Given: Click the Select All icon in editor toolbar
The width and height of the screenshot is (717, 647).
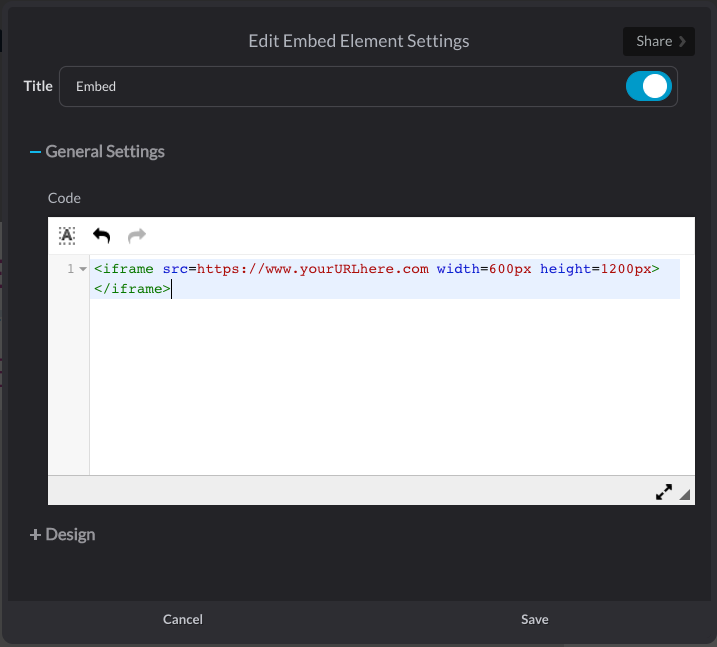Looking at the screenshot, I should pos(66,235).
